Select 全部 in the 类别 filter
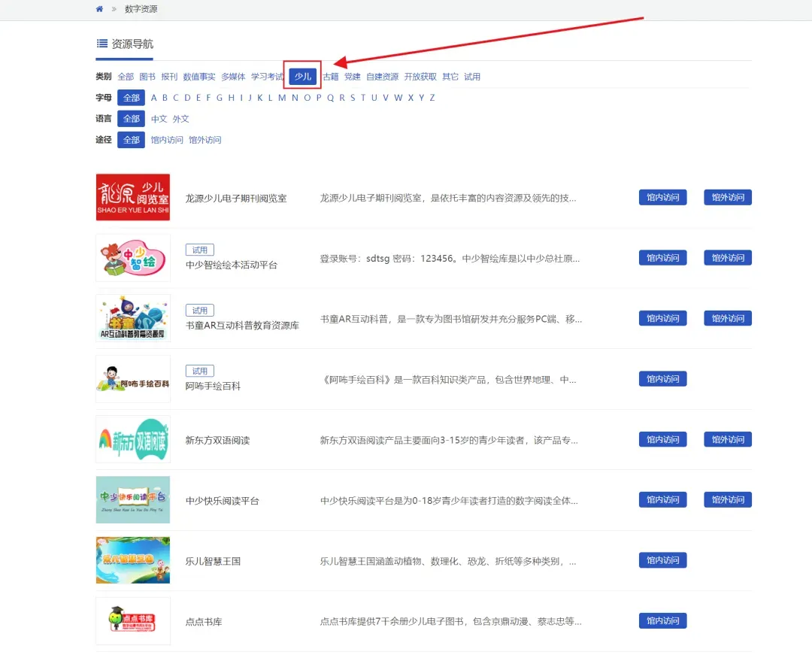The width and height of the screenshot is (812, 658). [126, 77]
